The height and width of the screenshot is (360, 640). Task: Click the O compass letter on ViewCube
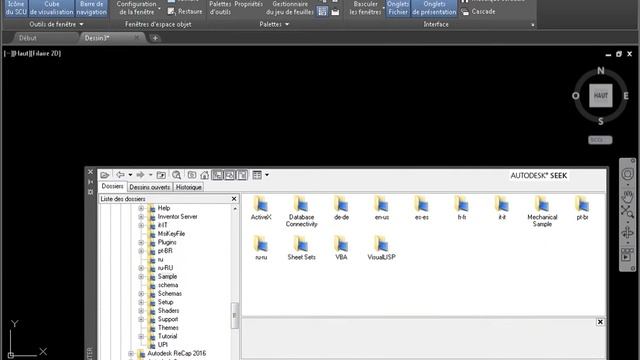point(576,96)
